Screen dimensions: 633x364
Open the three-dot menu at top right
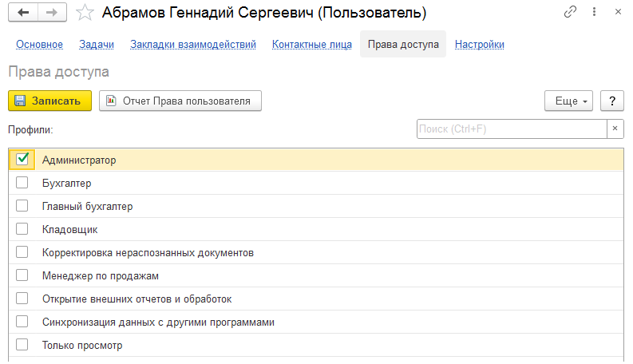tap(594, 12)
